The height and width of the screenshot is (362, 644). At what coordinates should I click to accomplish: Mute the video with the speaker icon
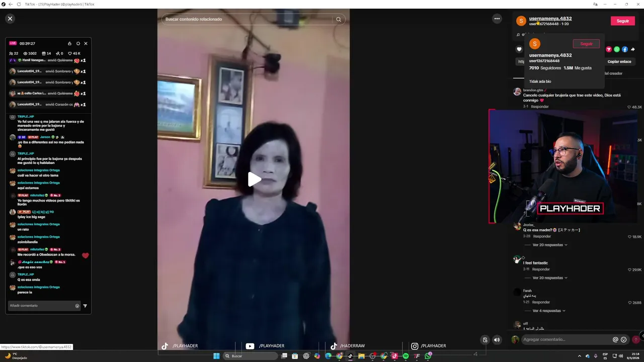click(x=497, y=340)
